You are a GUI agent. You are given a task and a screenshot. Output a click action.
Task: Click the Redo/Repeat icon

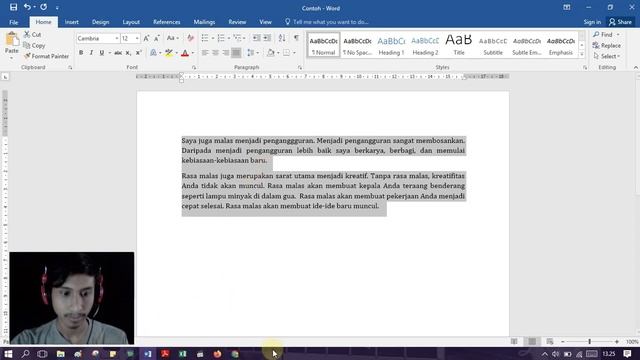[x=43, y=7]
